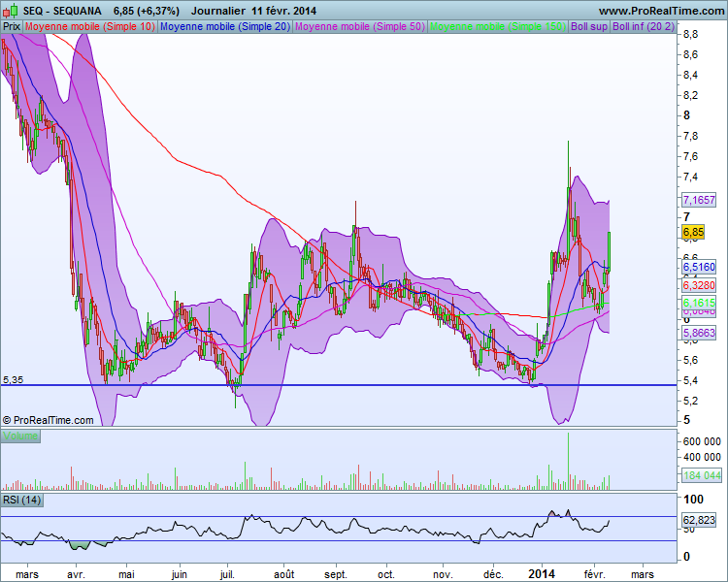This screenshot has height=582, width=728.
Task: Click the sept. label on time axis
Action: (335, 574)
